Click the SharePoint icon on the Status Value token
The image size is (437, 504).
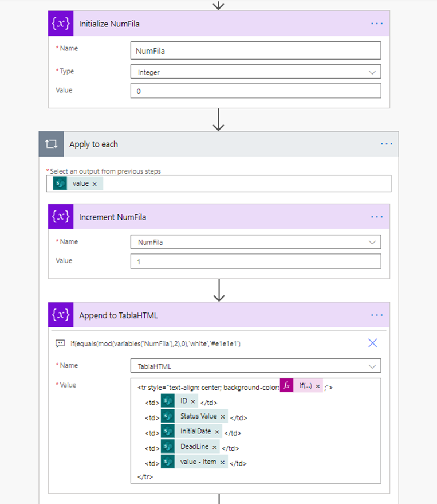tap(167, 416)
